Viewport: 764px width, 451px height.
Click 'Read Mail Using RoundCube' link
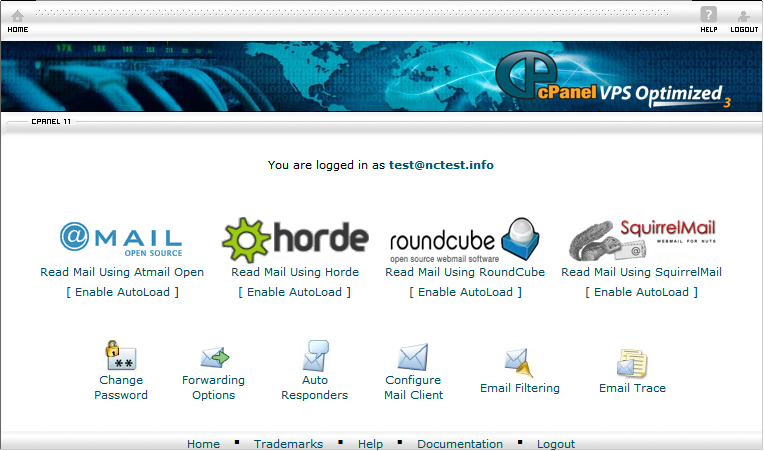coord(465,272)
